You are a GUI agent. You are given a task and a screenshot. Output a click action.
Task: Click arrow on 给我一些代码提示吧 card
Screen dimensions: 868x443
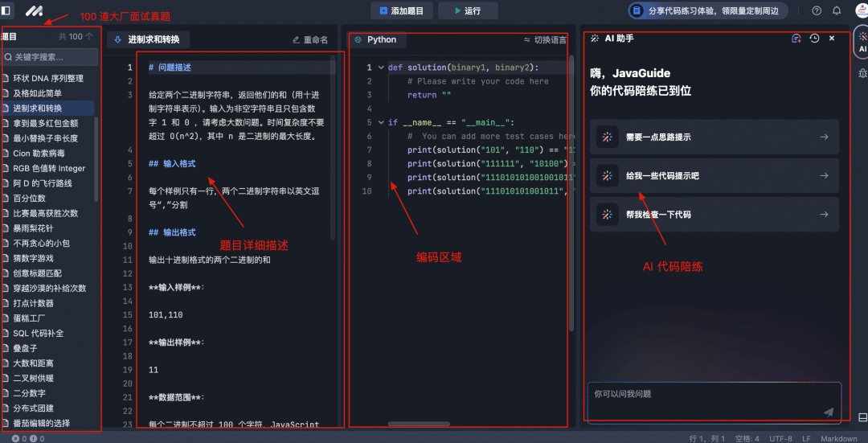point(824,175)
